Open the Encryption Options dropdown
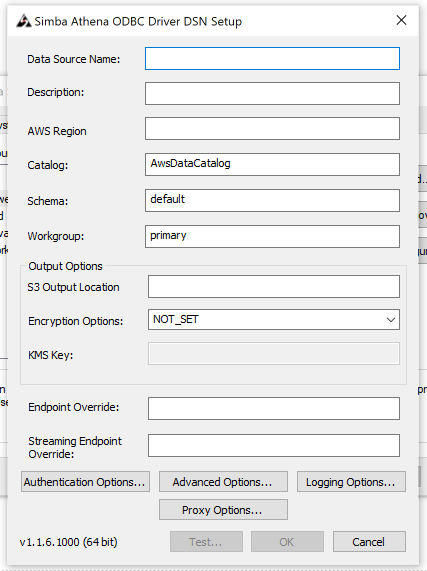 [274, 320]
